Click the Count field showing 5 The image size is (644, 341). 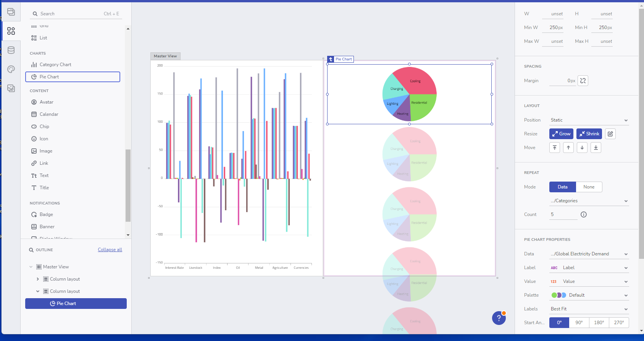pos(563,214)
